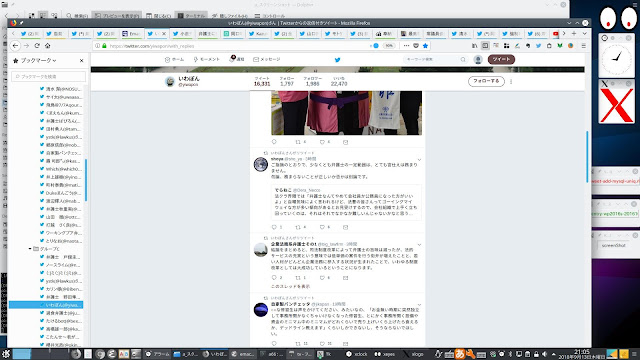Screen dimensions: 640x360
Task: Collapse the グループ bookmark folder
Action: pyautogui.click(x=30, y=249)
